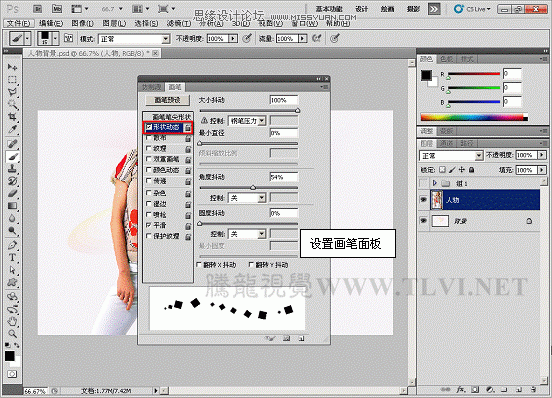Select the Eyedropper tool
This screenshot has width=552, height=398.
[12, 129]
